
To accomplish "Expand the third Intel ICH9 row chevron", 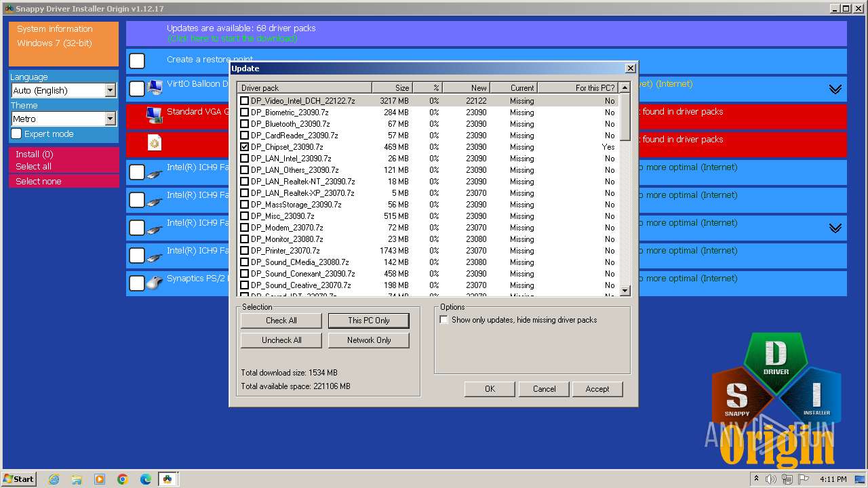I will pos(835,228).
